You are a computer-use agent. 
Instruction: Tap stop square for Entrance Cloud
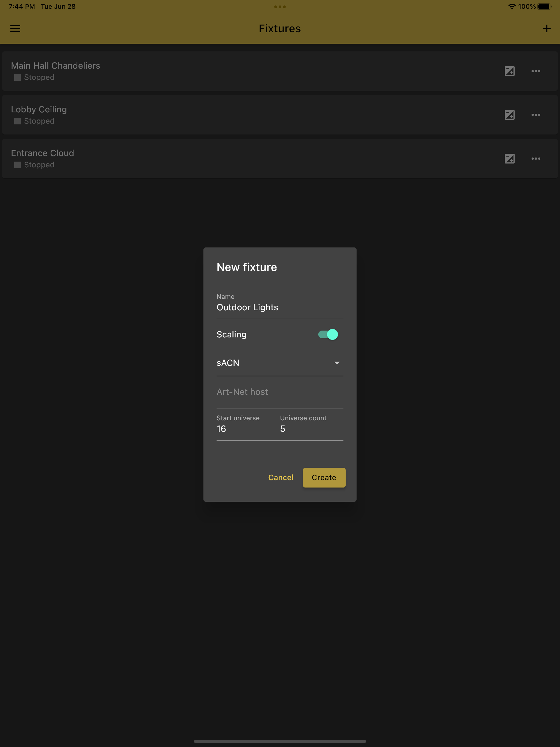(x=17, y=165)
